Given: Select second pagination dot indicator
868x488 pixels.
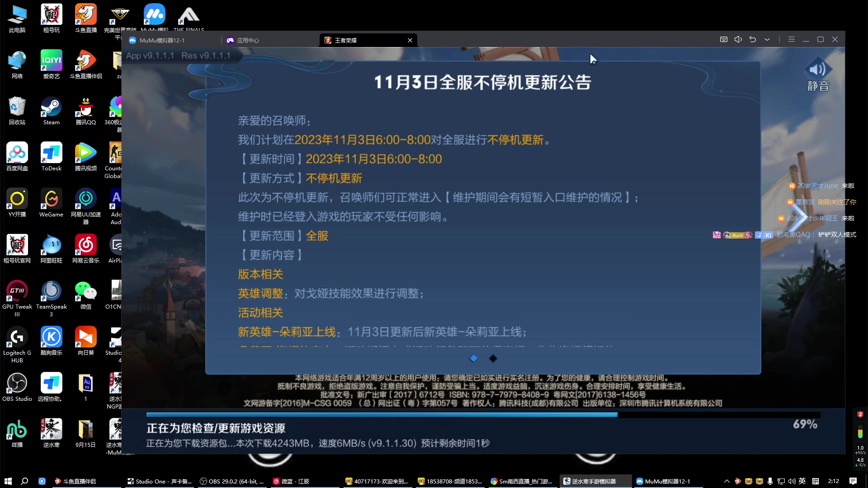Looking at the screenshot, I should coord(493,358).
